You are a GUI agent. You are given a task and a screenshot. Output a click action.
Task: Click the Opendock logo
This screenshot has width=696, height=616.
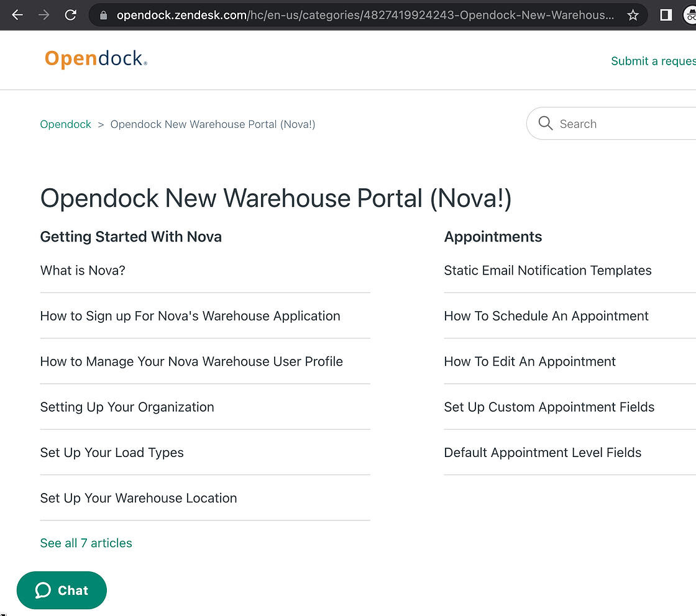pyautogui.click(x=96, y=59)
